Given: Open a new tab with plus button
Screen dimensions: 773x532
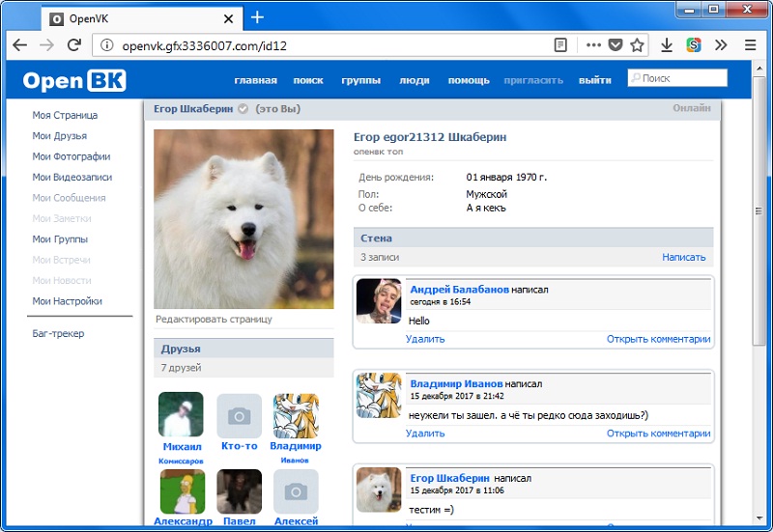Looking at the screenshot, I should coord(257,17).
